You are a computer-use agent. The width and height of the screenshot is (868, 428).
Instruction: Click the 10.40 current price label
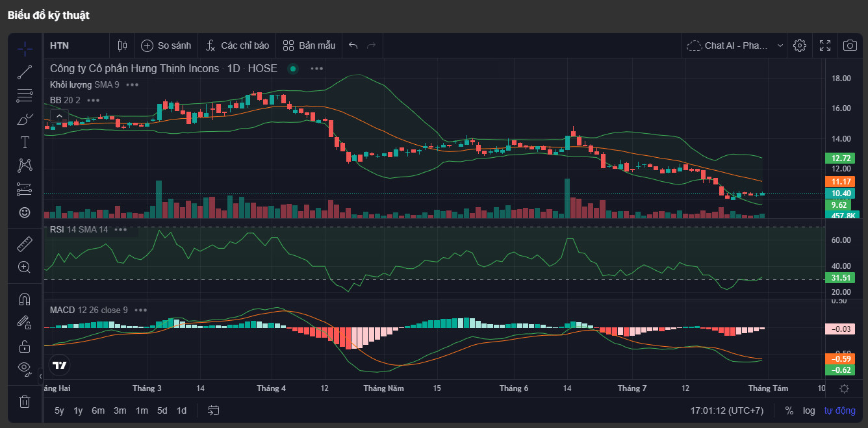click(841, 194)
